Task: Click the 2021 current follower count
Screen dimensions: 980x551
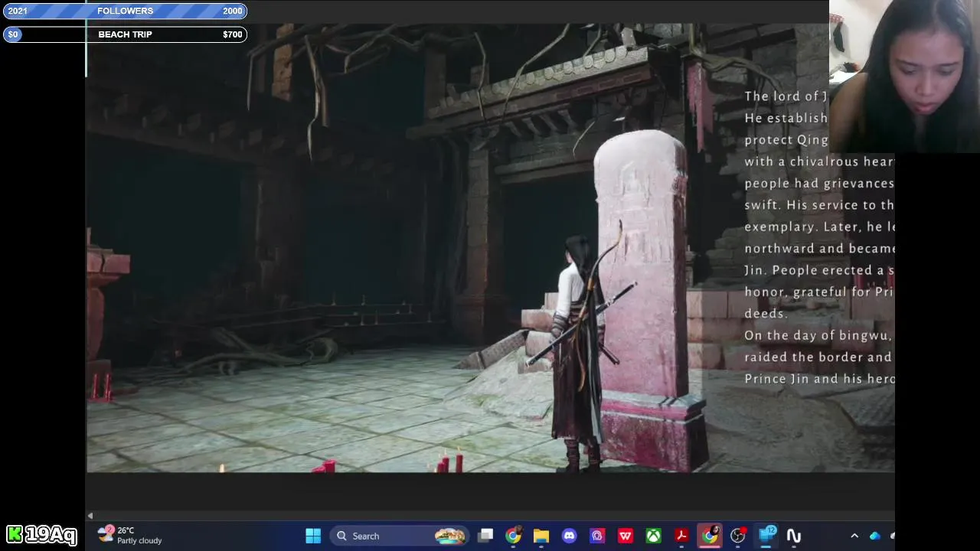Action: (x=18, y=11)
